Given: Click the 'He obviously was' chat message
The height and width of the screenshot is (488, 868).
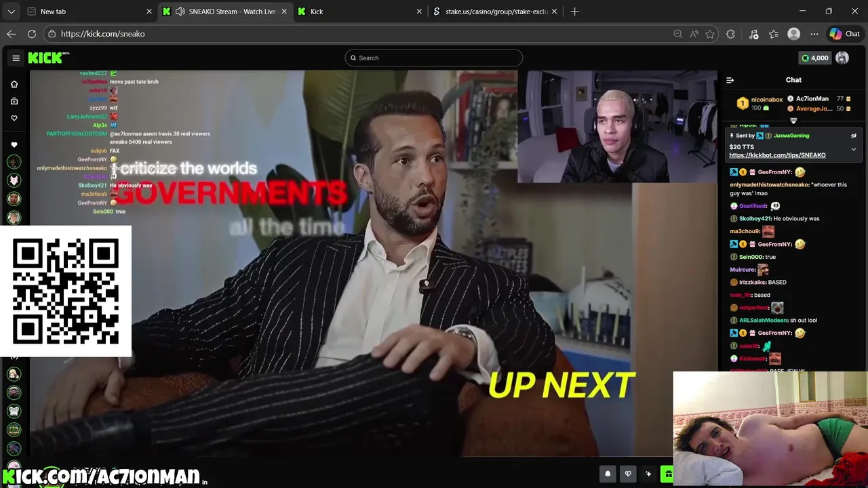Looking at the screenshot, I should [x=797, y=219].
